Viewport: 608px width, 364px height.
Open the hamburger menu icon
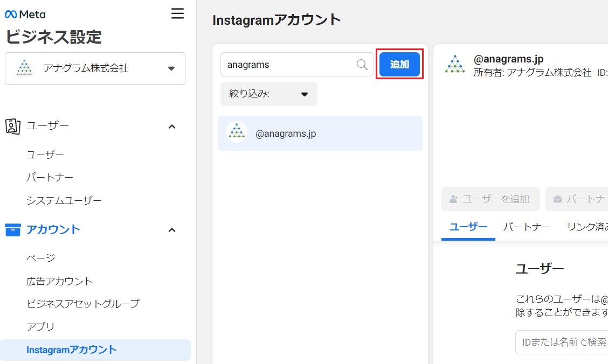[177, 13]
